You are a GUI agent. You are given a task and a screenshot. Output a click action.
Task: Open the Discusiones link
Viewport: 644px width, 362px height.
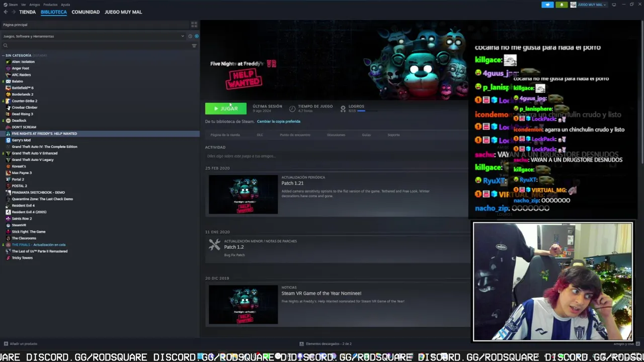(336, 135)
